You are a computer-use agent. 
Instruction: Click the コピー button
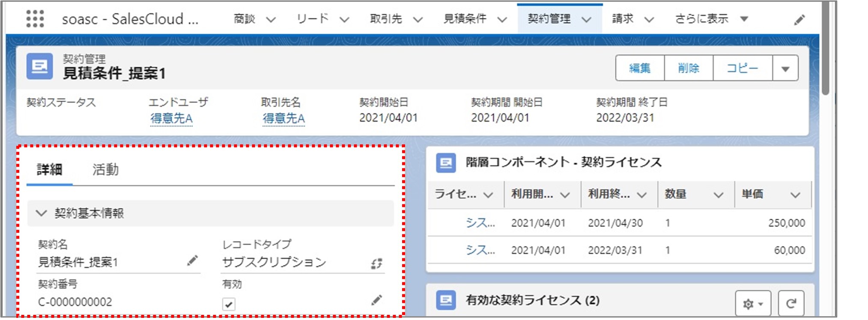pyautogui.click(x=743, y=68)
